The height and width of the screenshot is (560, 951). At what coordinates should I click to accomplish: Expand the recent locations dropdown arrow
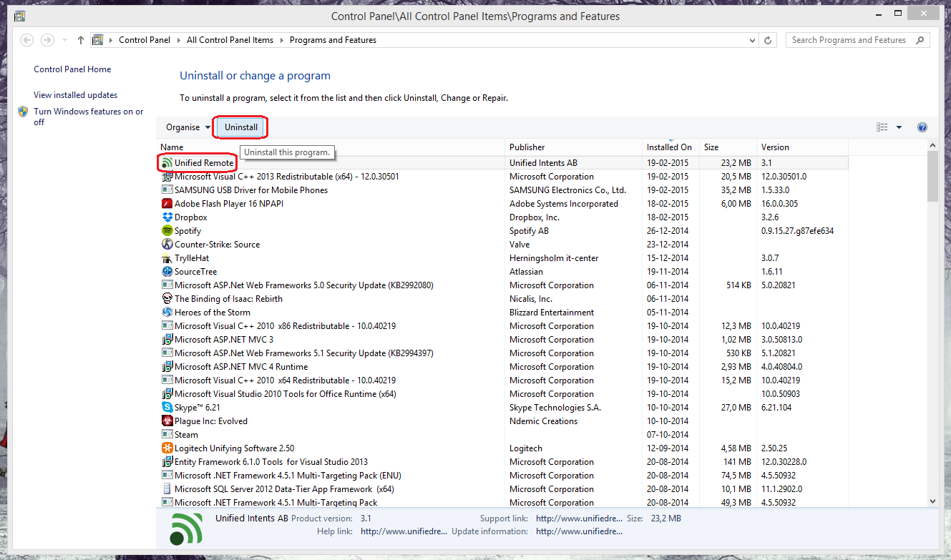(x=64, y=40)
